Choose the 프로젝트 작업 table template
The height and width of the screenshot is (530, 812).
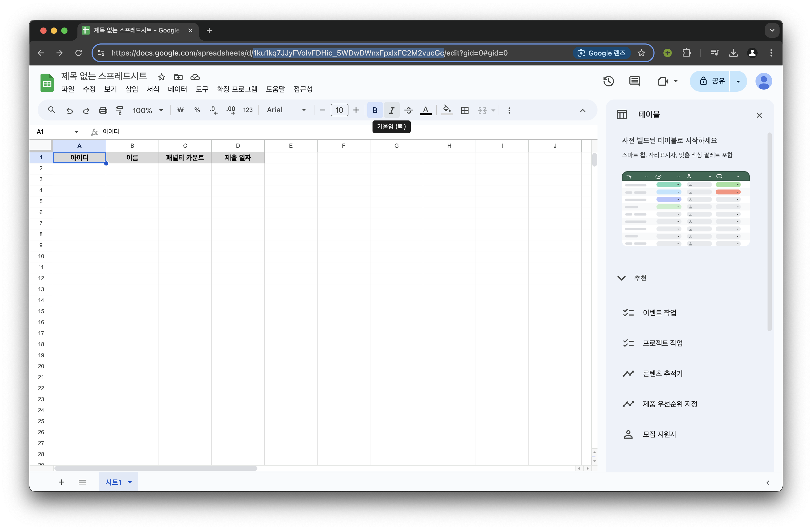tap(662, 343)
